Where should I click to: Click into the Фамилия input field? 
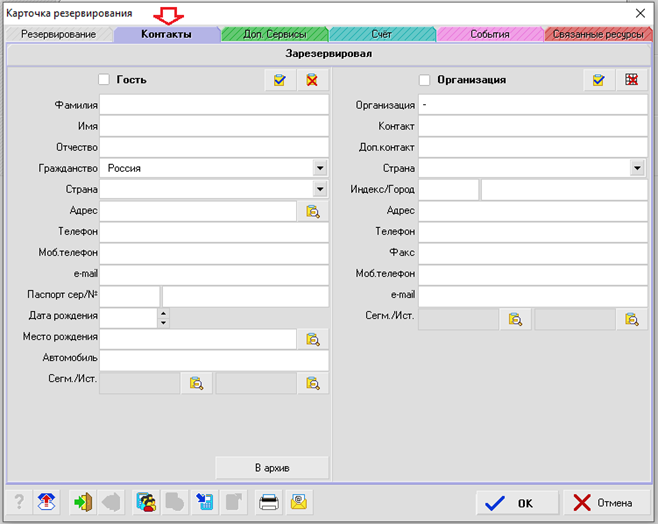(214, 104)
